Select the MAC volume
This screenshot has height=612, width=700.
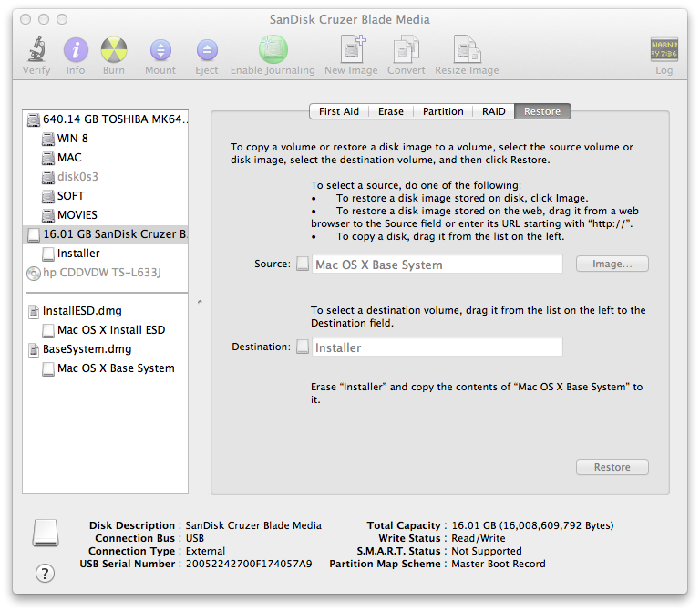pyautogui.click(x=106, y=158)
